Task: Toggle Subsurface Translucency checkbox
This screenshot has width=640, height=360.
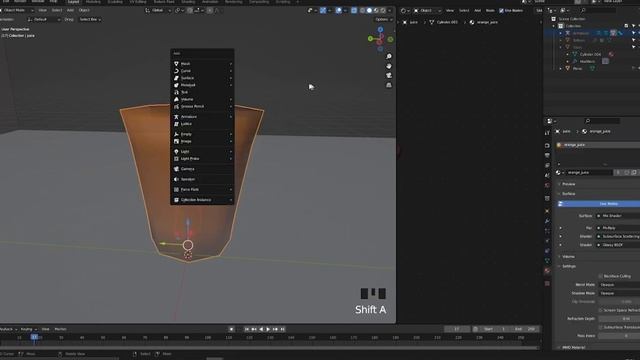Action: (x=600, y=327)
